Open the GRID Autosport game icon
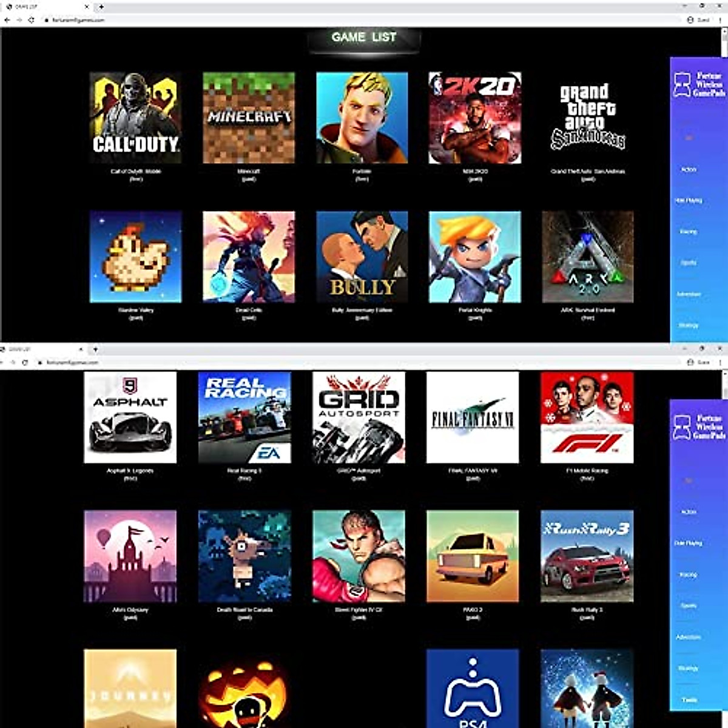The height and width of the screenshot is (728, 728). click(x=359, y=417)
